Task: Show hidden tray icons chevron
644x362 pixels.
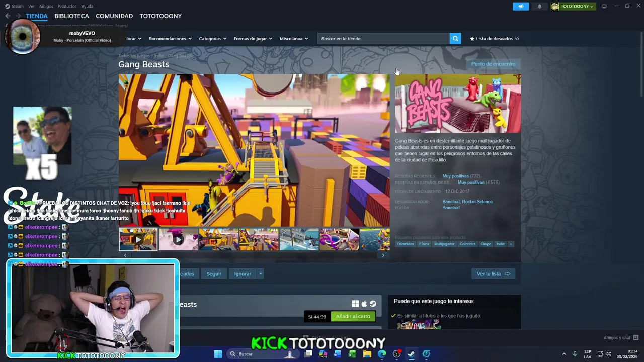Action: [x=564, y=354]
